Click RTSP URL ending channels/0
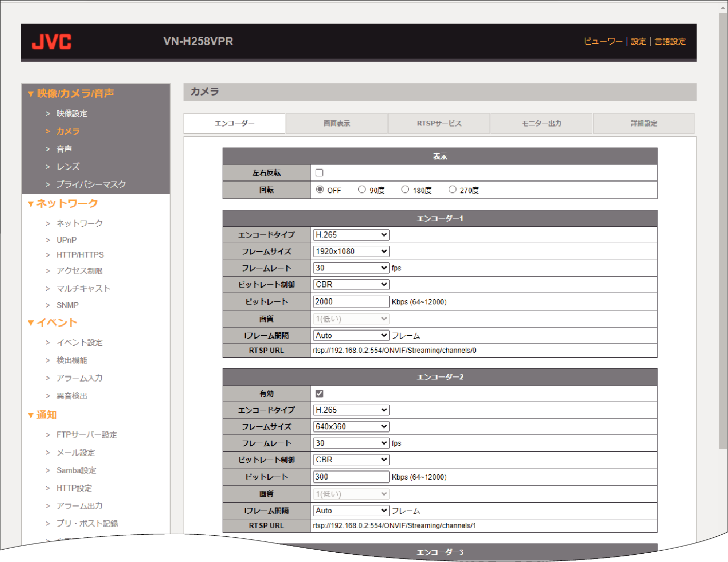The width and height of the screenshot is (728, 562). (394, 351)
